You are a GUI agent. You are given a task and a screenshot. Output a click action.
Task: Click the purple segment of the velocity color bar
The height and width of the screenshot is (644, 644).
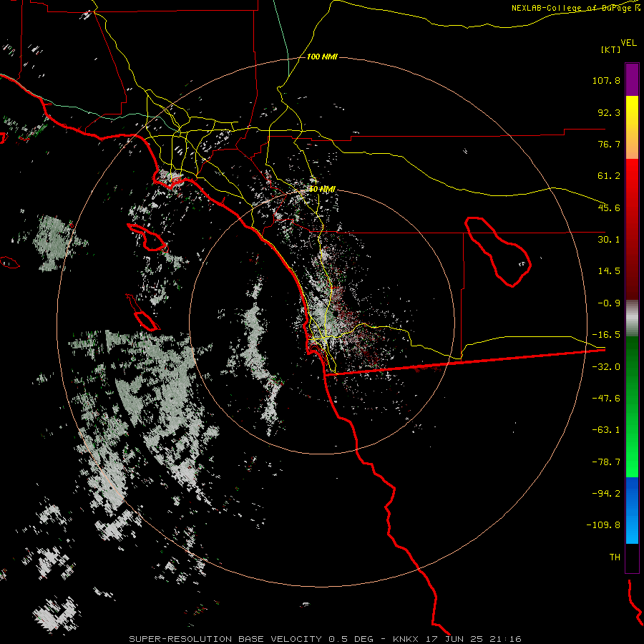[x=632, y=80]
